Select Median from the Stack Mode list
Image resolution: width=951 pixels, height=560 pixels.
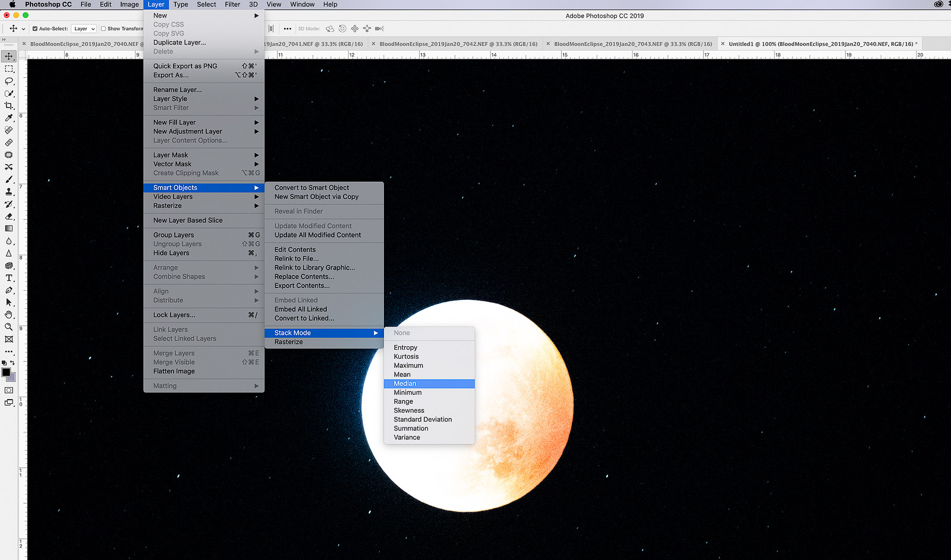click(x=405, y=384)
